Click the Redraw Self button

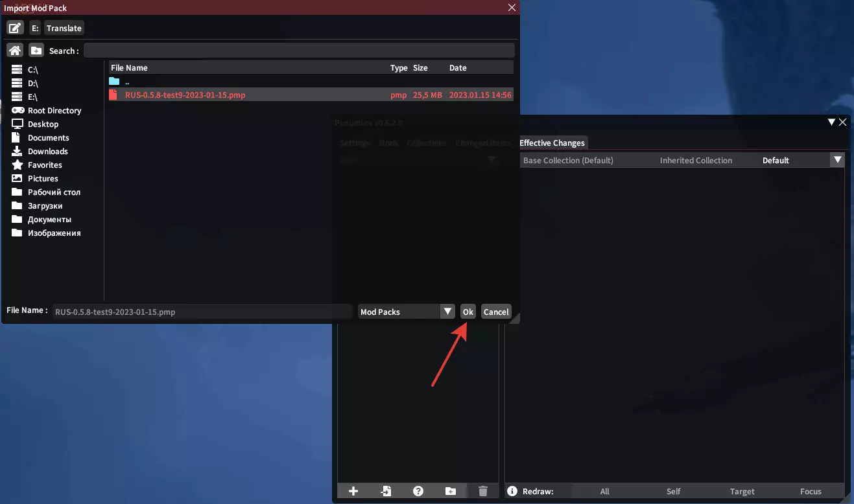(674, 491)
